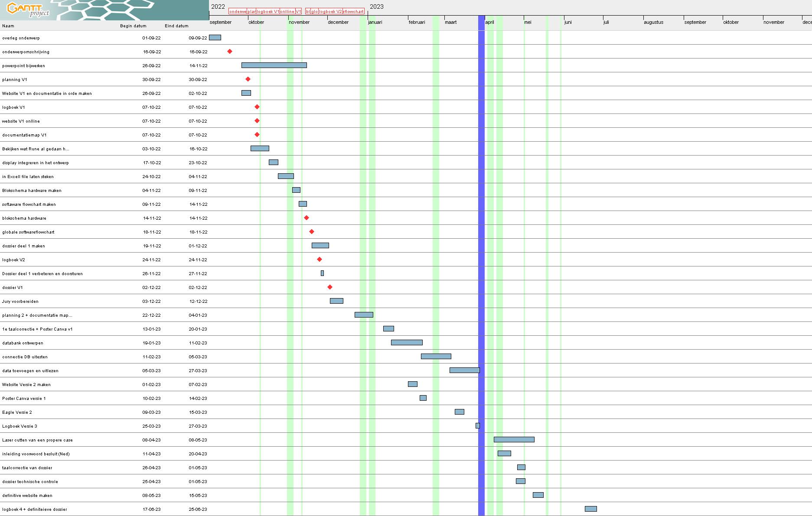This screenshot has height=516, width=812.
Task: Click the blokschema hardware milestone diamond
Action: (307, 218)
